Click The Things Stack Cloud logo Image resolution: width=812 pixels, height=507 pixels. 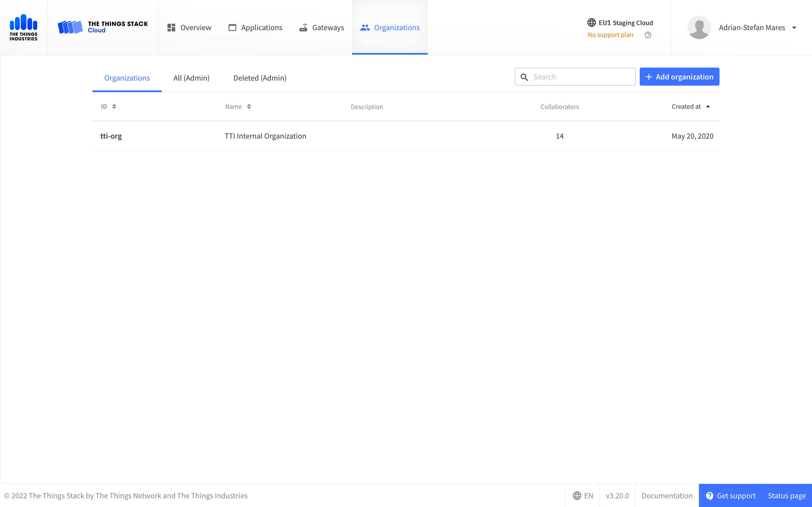103,27
